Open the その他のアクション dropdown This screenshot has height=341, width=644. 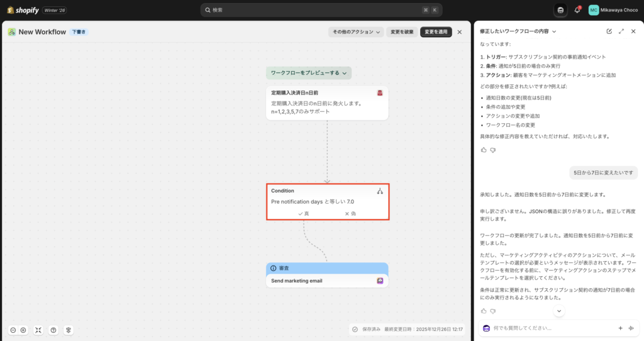click(x=356, y=32)
